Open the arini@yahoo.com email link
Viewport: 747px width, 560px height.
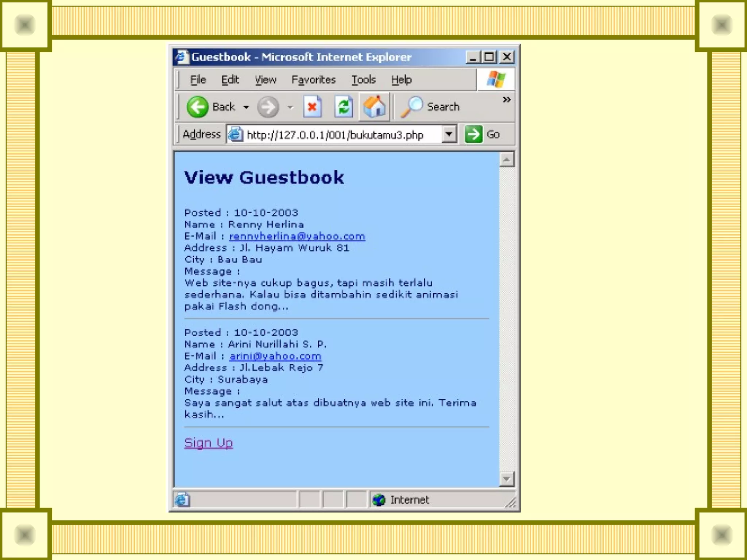point(275,356)
